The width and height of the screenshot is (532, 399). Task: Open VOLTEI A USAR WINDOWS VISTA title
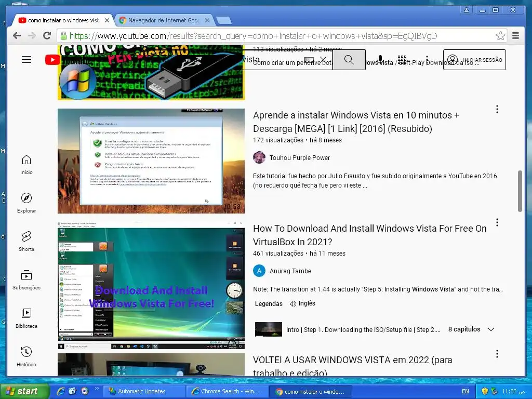(x=353, y=366)
